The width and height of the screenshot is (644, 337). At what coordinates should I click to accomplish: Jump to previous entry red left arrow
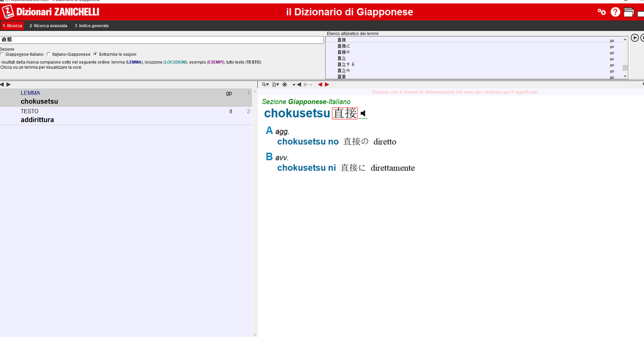point(320,84)
